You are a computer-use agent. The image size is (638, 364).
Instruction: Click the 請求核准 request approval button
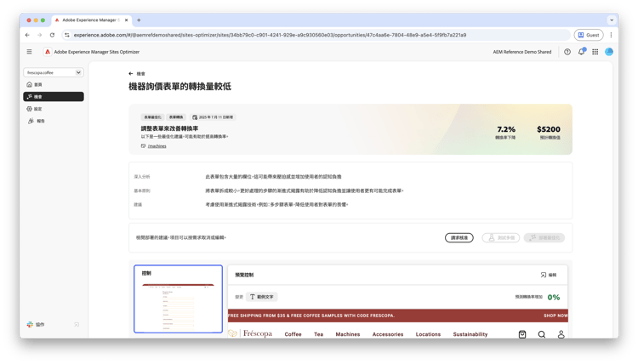459,237
